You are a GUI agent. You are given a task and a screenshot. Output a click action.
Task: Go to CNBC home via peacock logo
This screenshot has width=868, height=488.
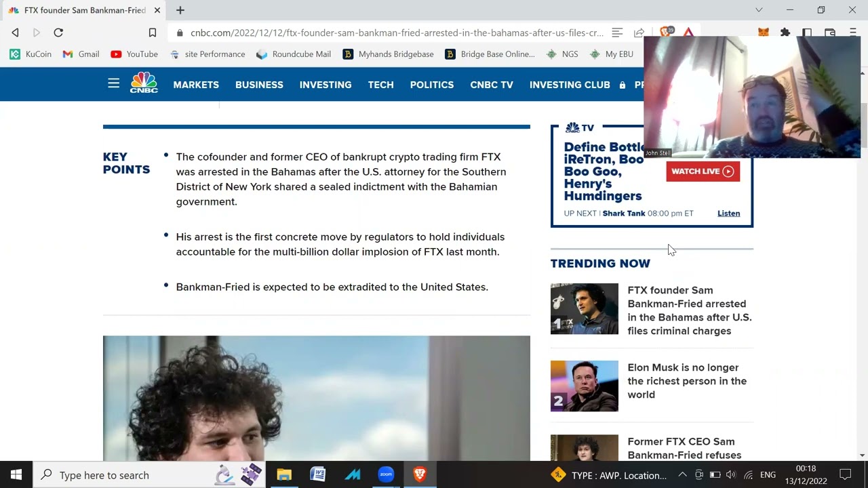pyautogui.click(x=144, y=83)
